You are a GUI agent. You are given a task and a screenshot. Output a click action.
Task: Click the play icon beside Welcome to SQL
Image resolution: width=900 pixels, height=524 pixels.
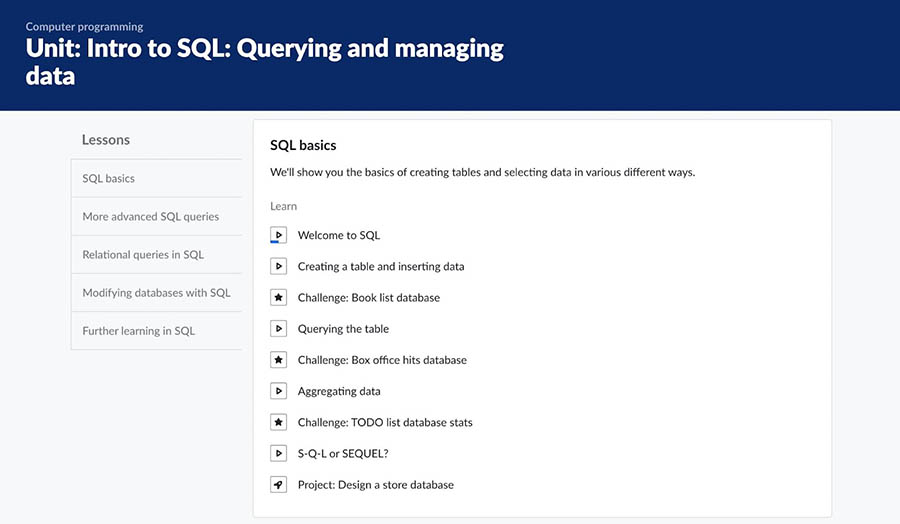tap(279, 235)
